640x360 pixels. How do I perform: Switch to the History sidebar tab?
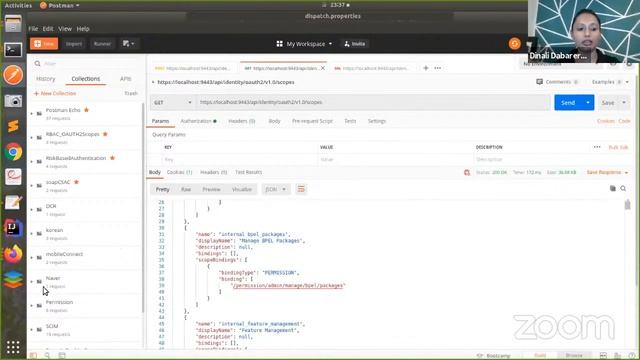[45, 79]
